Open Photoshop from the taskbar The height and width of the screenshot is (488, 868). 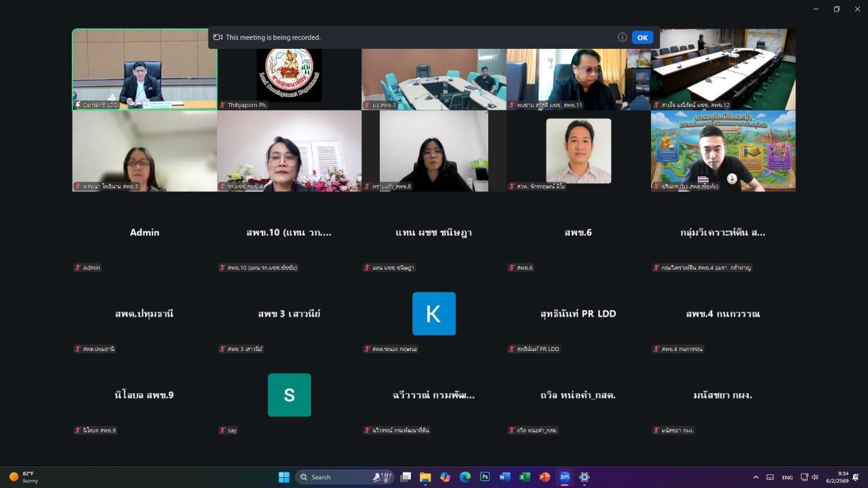coord(485,477)
